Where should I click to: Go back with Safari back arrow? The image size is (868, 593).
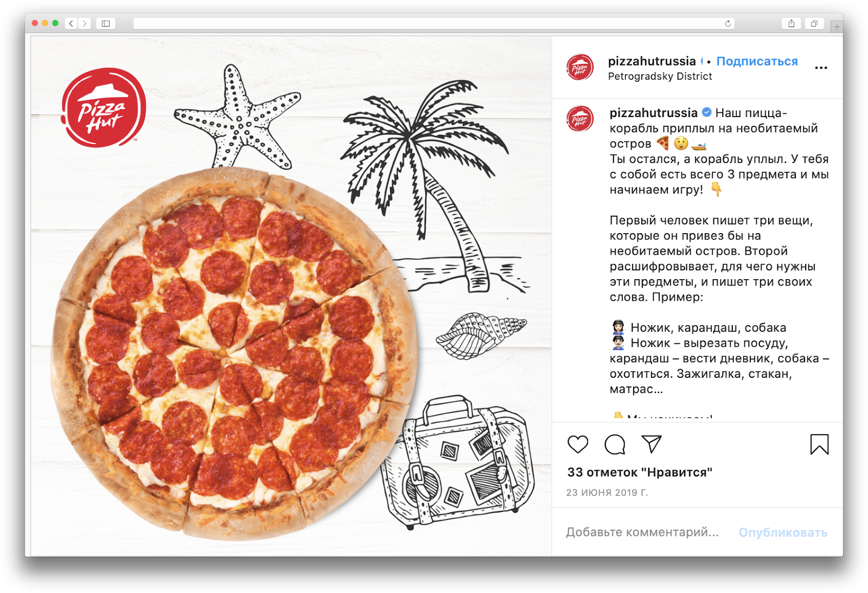pyautogui.click(x=71, y=23)
